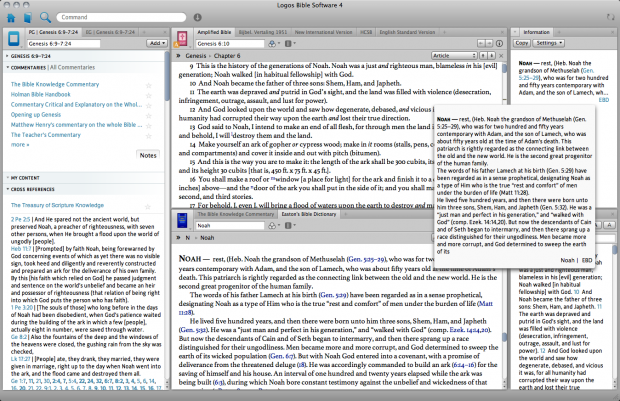
Task: Star The Treasury of Scripture Knowledge
Action: (x=148, y=206)
